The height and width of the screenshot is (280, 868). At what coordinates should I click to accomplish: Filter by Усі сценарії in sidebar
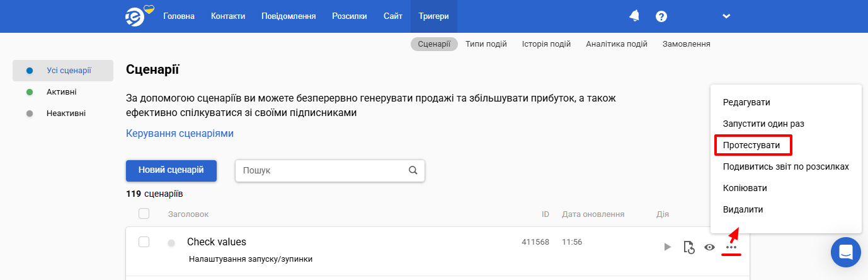[x=63, y=71]
